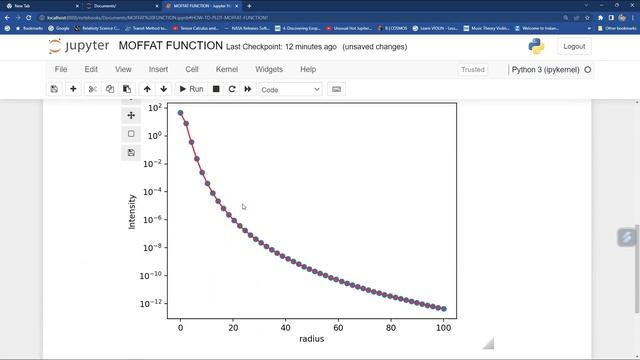Open the Cell menu
Image resolution: width=640 pixels, height=360 pixels.
coord(192,69)
